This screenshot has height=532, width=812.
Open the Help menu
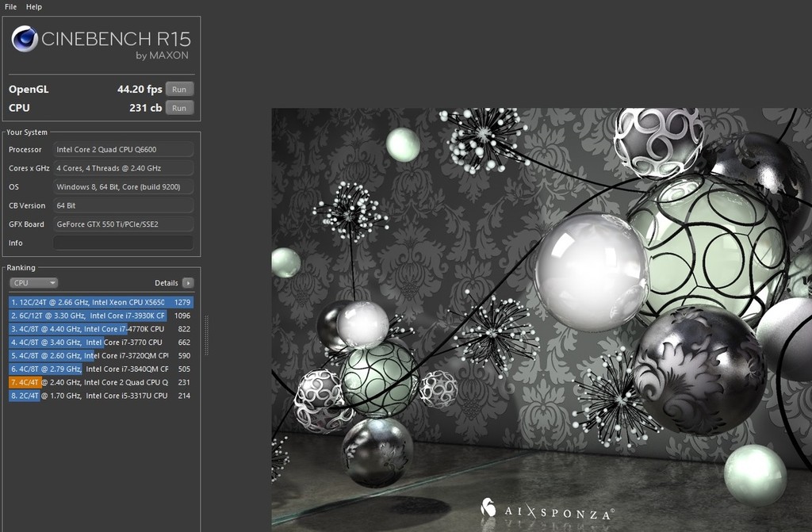[34, 6]
